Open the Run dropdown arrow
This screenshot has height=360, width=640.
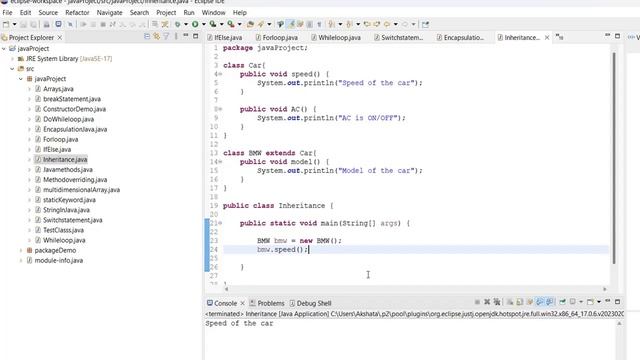(x=203, y=24)
